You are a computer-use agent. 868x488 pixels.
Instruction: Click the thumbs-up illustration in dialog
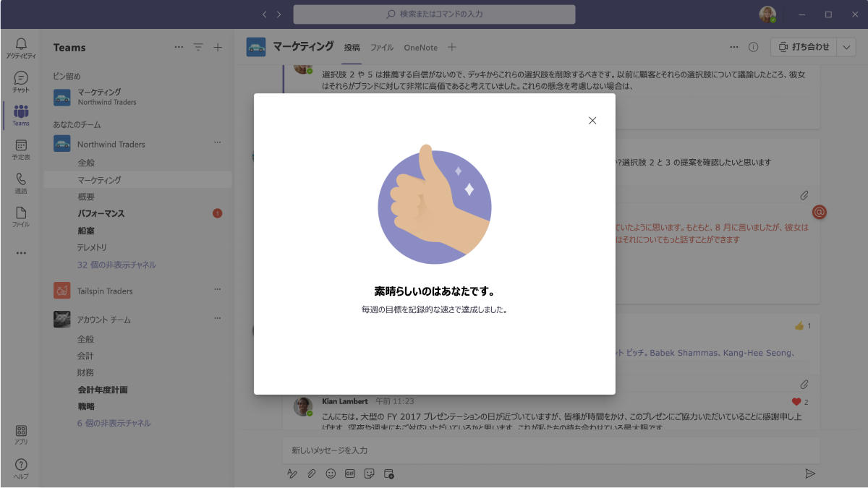coord(434,205)
